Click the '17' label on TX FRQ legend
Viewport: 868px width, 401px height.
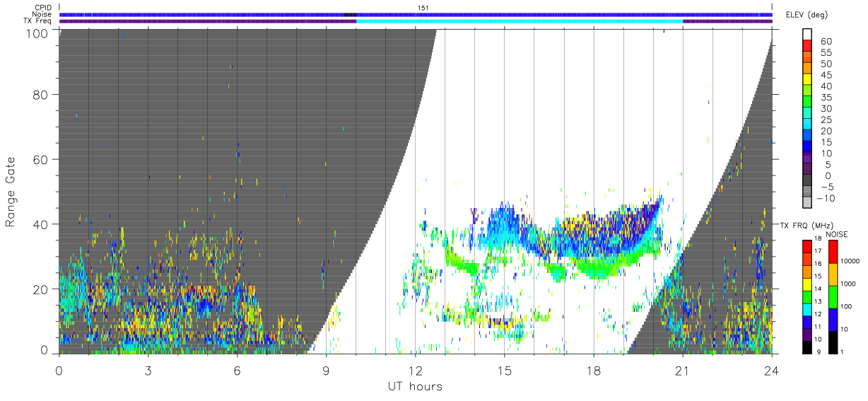point(818,250)
